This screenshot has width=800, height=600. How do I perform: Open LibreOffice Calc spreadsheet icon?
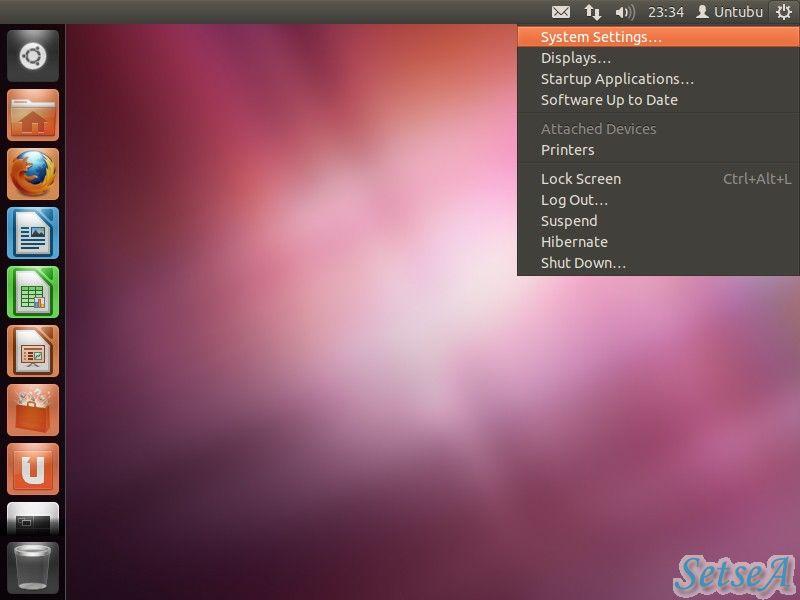click(33, 292)
